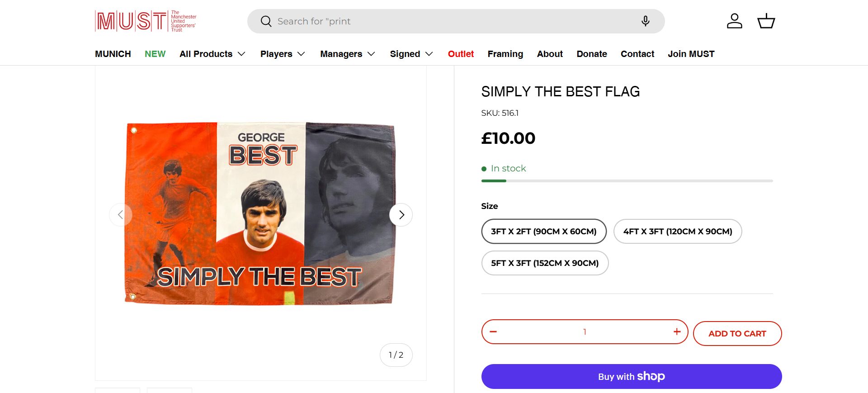
Task: Open the Outlet menu link
Action: coord(461,54)
